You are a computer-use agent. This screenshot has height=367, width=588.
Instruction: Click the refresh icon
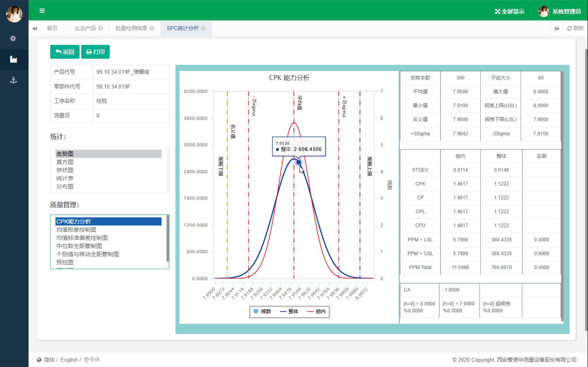pos(569,28)
